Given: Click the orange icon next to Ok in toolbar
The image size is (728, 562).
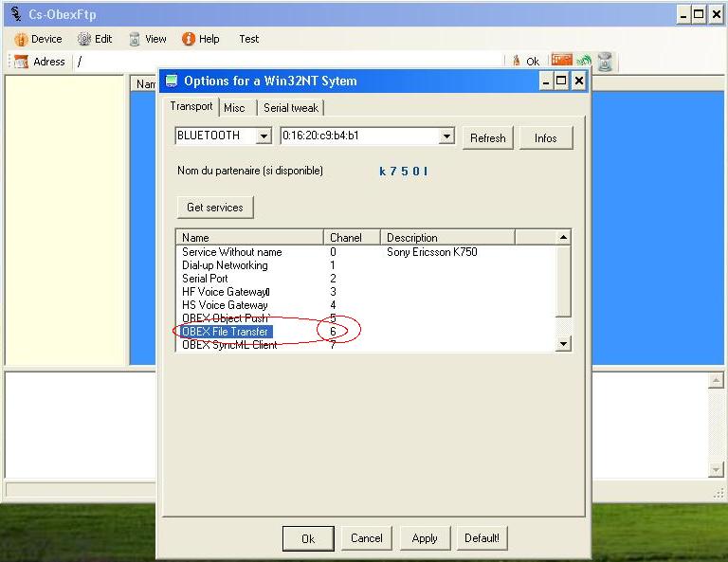Looking at the screenshot, I should pos(562,62).
